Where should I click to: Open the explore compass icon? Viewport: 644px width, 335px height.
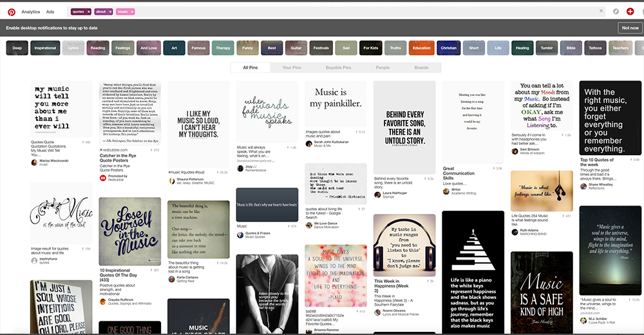tap(616, 12)
